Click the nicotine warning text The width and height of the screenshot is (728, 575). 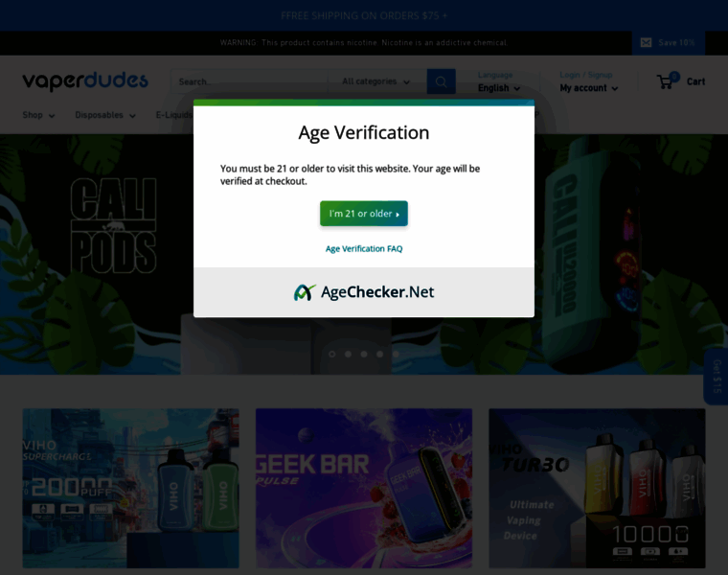coord(364,43)
